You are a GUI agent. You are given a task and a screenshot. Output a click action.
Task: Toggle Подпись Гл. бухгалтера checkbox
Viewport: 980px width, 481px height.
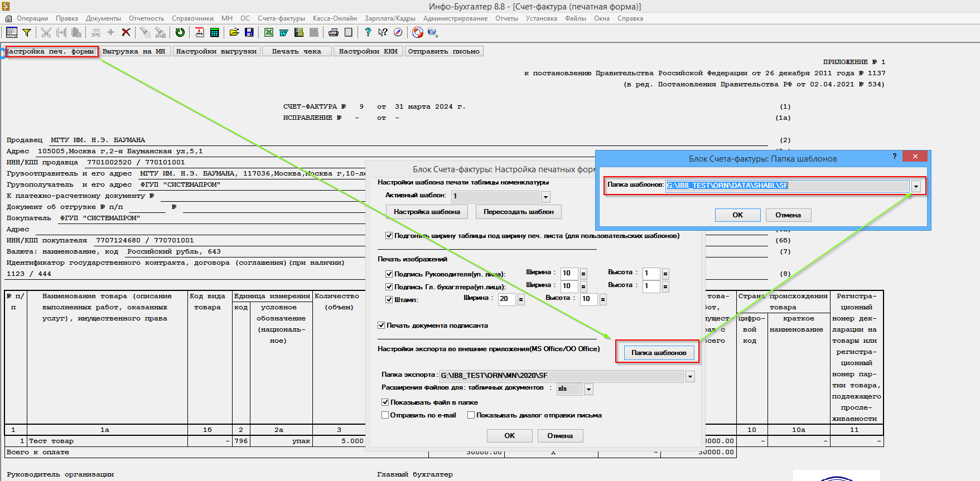(389, 287)
